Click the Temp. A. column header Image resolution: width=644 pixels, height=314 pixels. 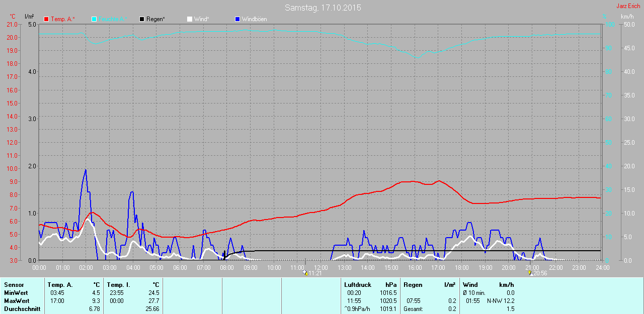[60, 285]
